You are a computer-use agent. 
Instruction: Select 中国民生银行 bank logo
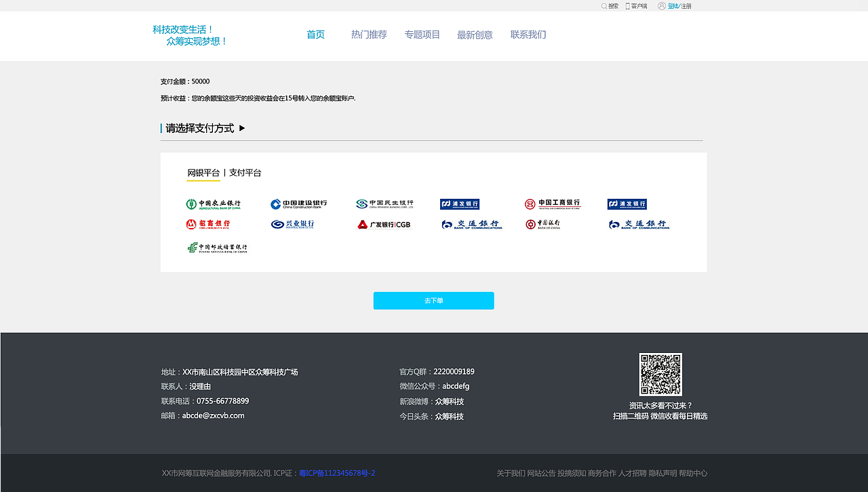click(x=384, y=204)
